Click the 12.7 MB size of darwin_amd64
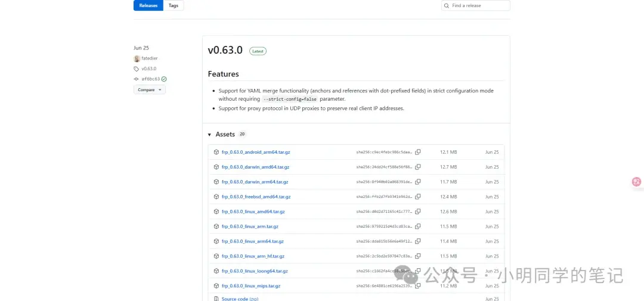This screenshot has height=301, width=644. [x=448, y=167]
